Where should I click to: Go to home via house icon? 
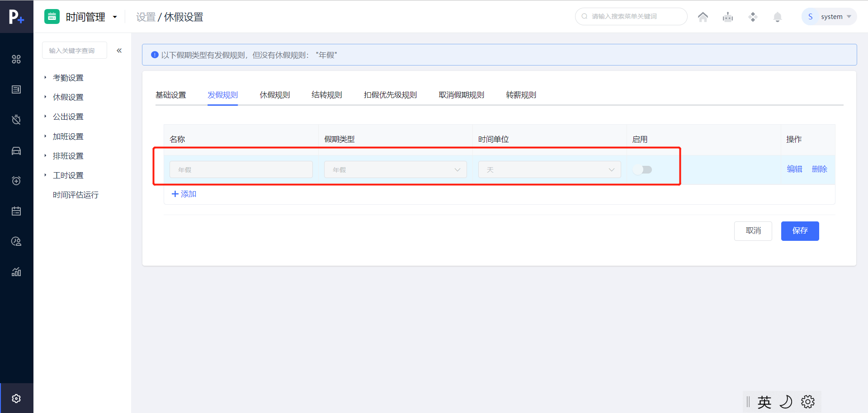click(703, 17)
